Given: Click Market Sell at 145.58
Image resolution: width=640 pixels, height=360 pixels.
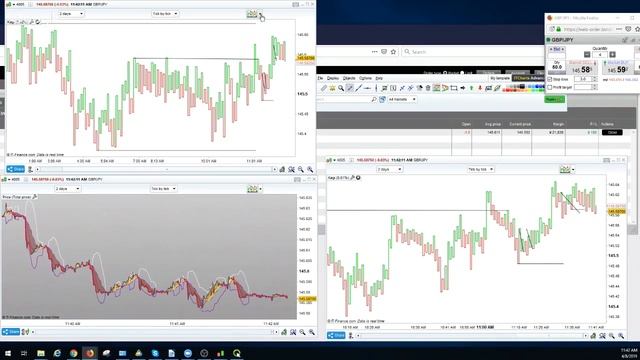Looking at the screenshot, I should [x=582, y=67].
